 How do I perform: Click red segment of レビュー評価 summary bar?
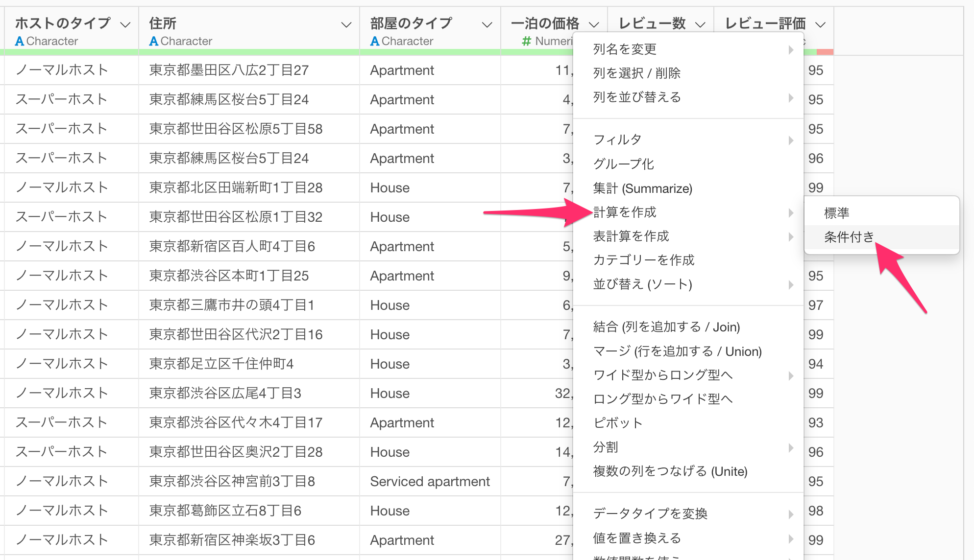[x=825, y=52]
